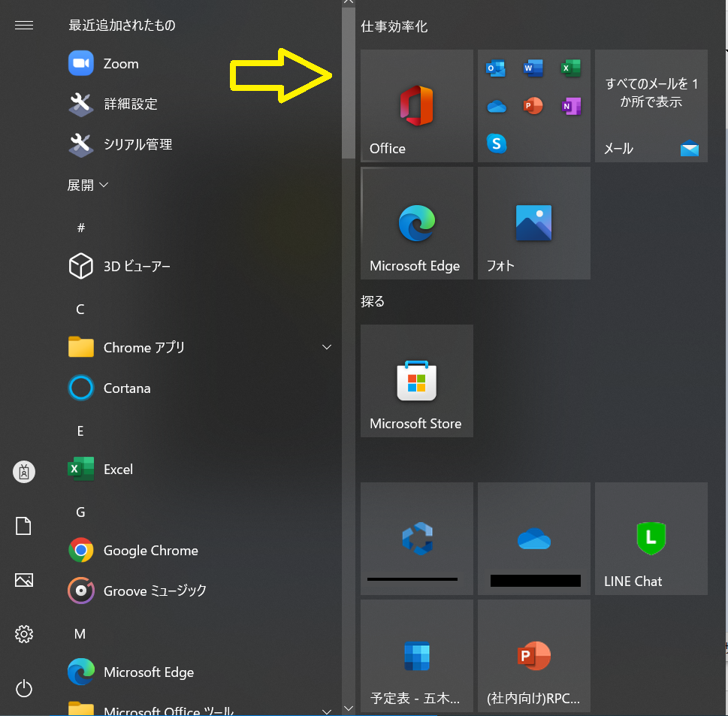This screenshot has height=716, width=728.
Task: Open 詳細設定 in recently added list
Action: point(200,104)
